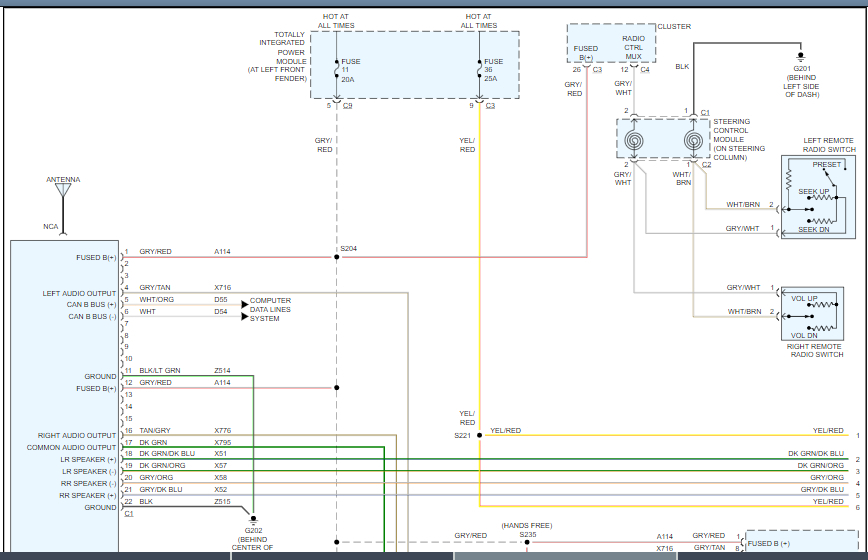Click the yellow YEL/RED wire label at S221
The height and width of the screenshot is (560, 868).
point(505,430)
